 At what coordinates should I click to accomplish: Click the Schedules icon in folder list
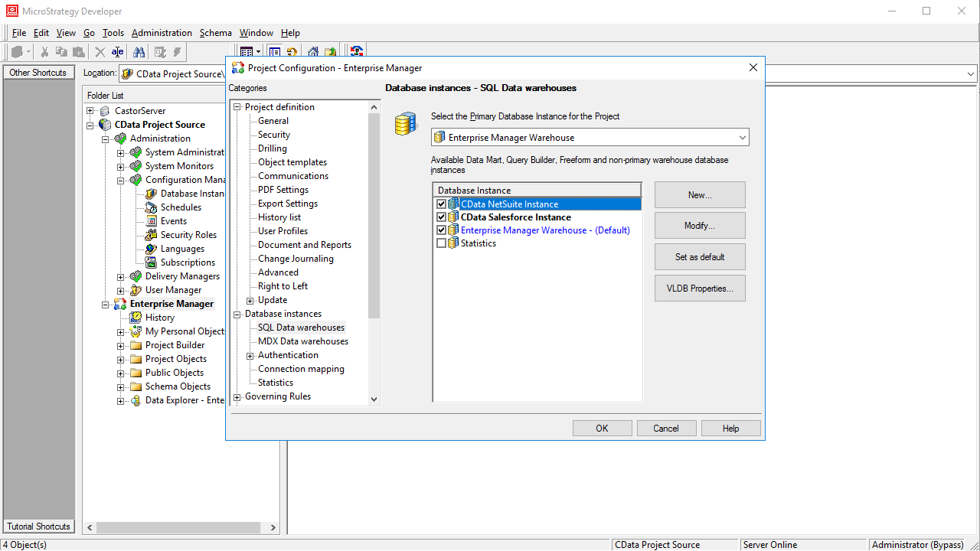pos(151,207)
